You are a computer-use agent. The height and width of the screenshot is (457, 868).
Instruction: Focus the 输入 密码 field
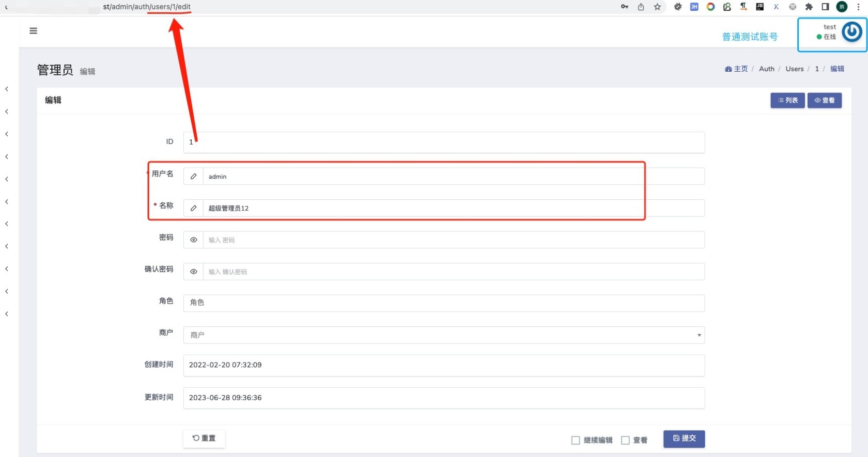tap(454, 240)
